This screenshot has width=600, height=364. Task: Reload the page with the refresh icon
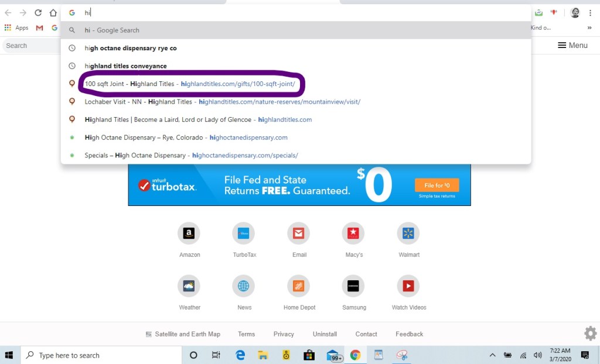click(38, 12)
